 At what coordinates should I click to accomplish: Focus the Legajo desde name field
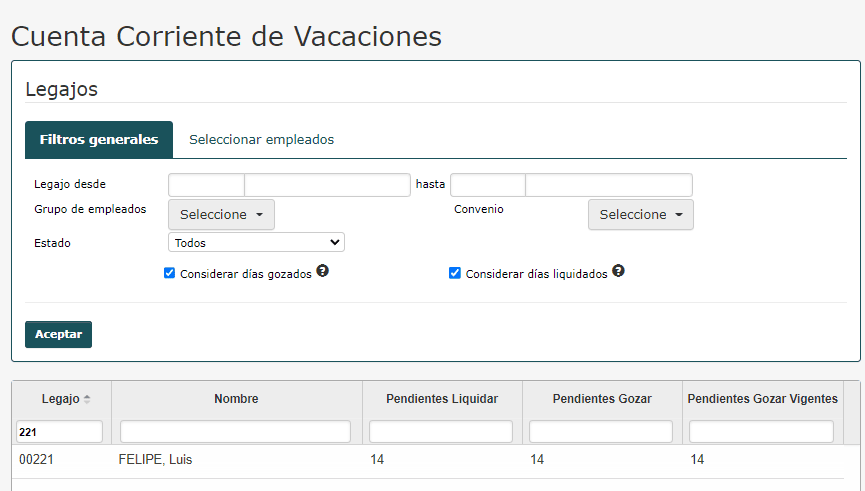[327, 185]
